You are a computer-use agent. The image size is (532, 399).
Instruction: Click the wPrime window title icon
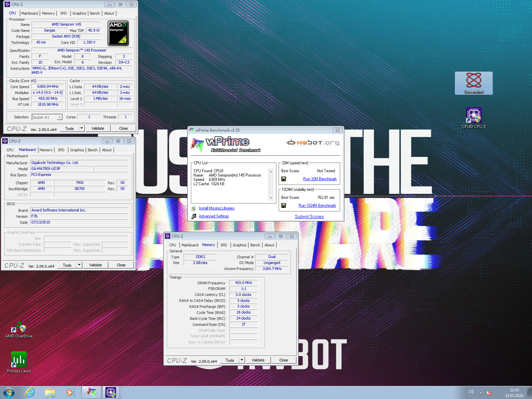[192, 130]
